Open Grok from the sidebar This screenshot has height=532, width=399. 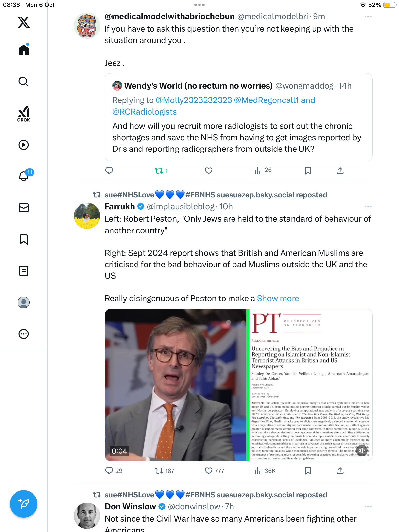point(24,114)
